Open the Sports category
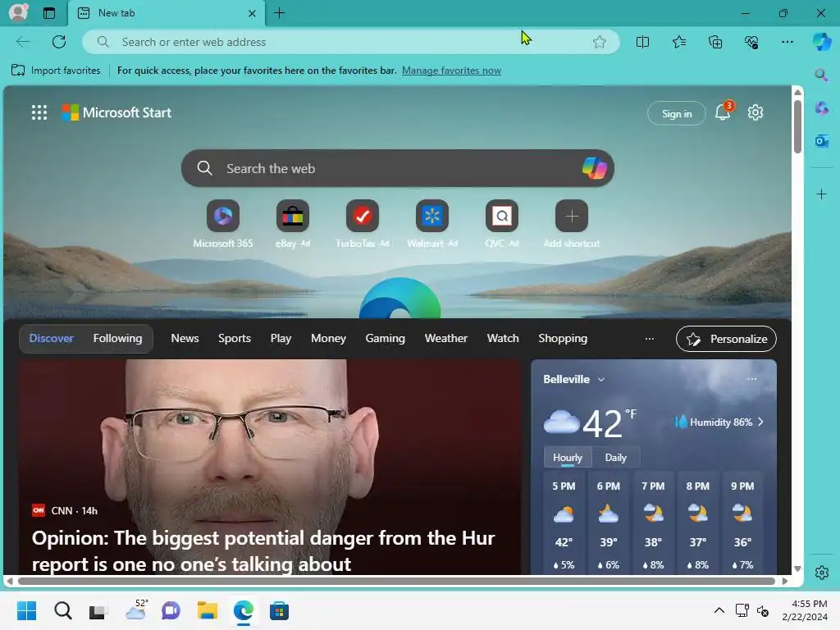The width and height of the screenshot is (840, 630). coord(234,338)
